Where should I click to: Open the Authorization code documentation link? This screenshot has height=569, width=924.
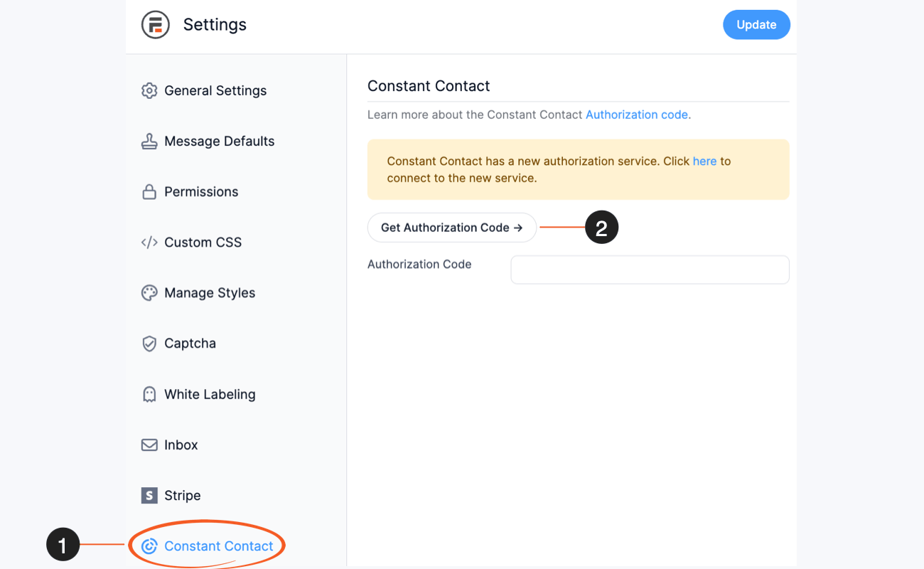click(636, 115)
